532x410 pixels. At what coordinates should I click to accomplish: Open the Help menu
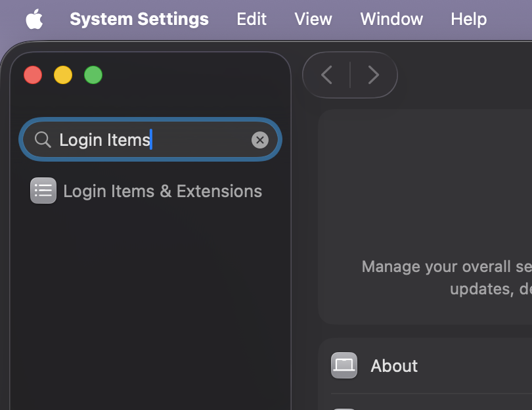pyautogui.click(x=468, y=19)
